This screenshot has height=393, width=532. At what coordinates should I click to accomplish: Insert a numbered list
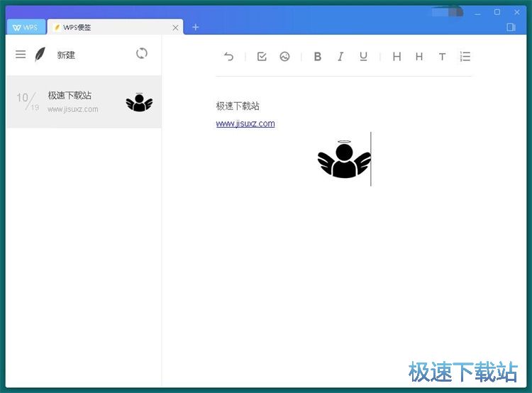tap(465, 56)
